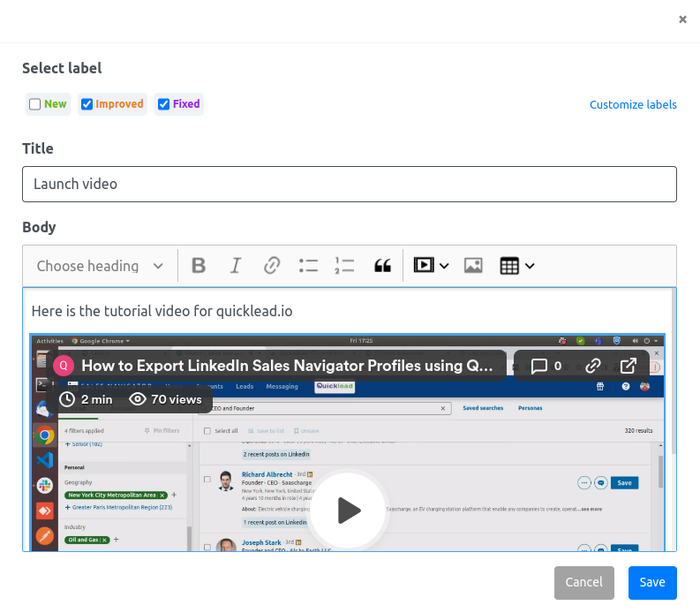Toggle bold formatting

pyautogui.click(x=199, y=266)
